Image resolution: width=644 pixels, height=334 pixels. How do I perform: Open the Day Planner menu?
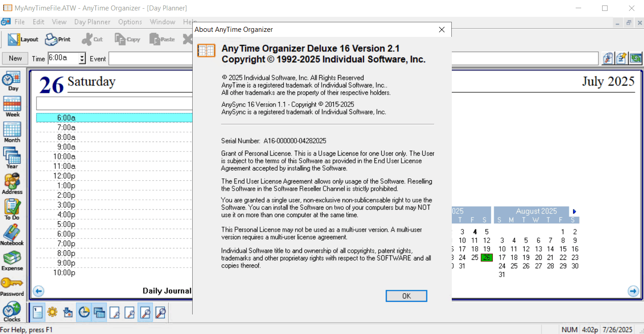click(92, 22)
